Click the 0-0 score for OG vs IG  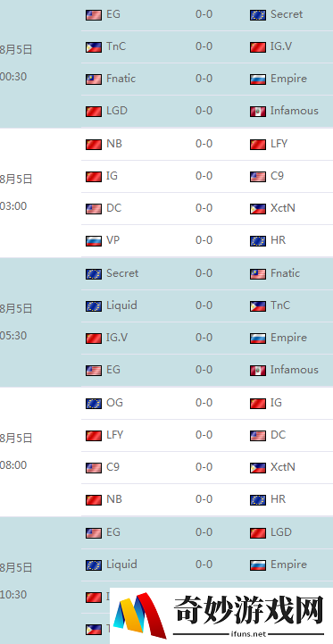[x=204, y=403]
